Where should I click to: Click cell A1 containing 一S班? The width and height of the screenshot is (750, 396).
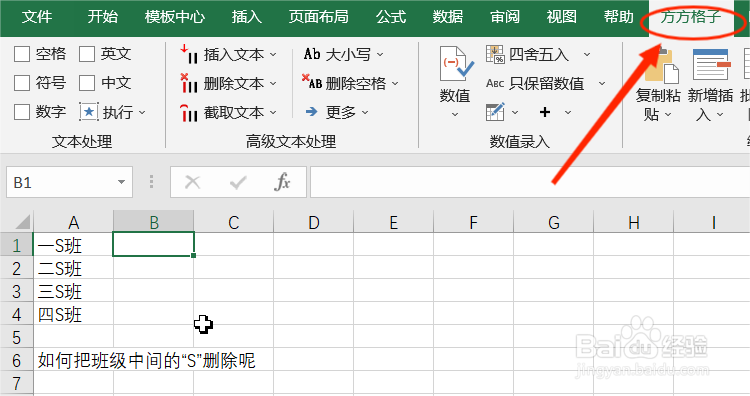pyautogui.click(x=73, y=245)
